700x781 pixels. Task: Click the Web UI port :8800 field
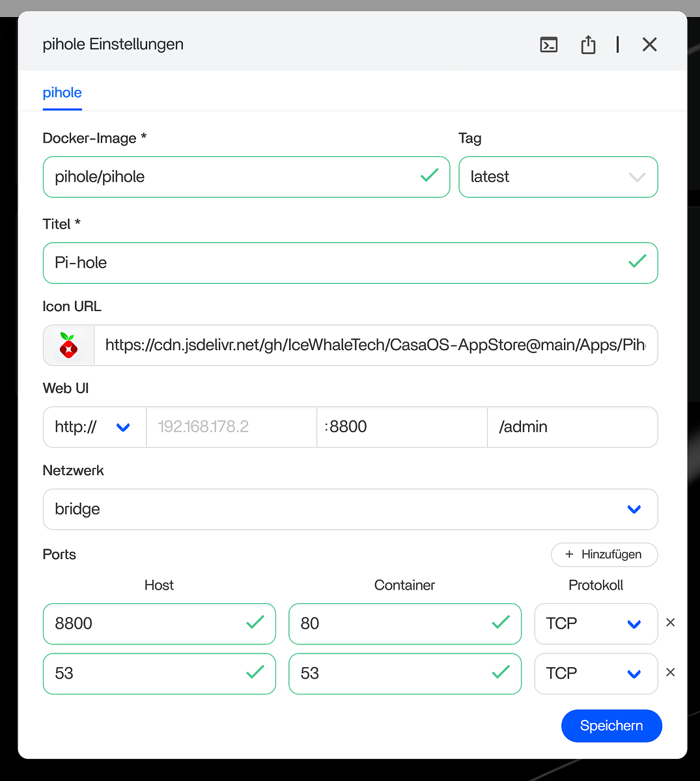401,427
